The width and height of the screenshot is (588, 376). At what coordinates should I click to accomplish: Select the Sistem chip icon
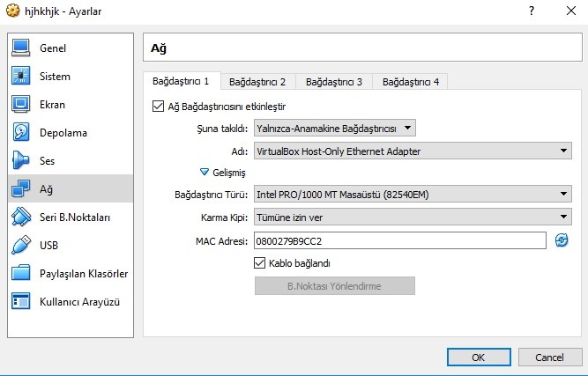[x=22, y=77]
